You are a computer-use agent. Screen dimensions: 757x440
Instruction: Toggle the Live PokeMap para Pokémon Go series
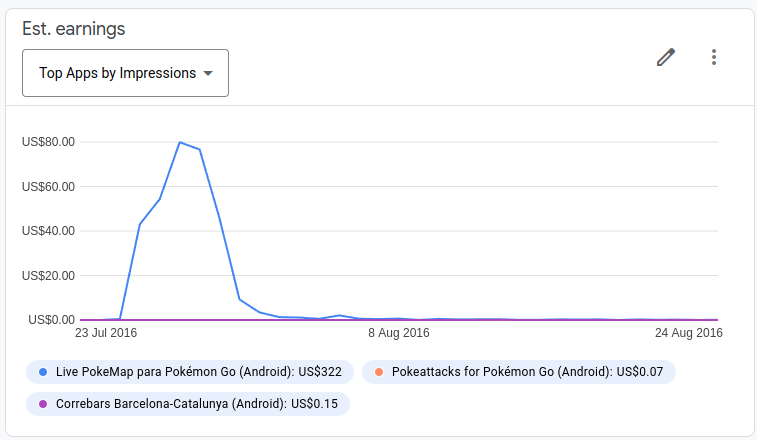190,372
